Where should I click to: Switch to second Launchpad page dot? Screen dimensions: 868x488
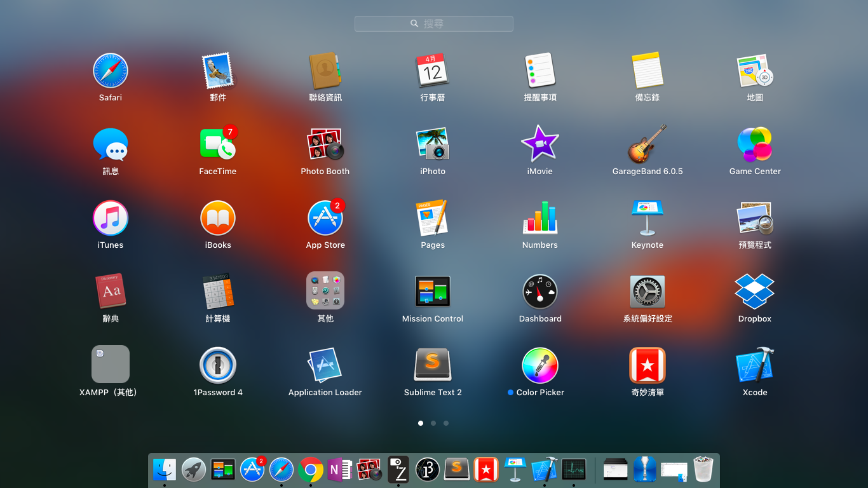(x=433, y=423)
